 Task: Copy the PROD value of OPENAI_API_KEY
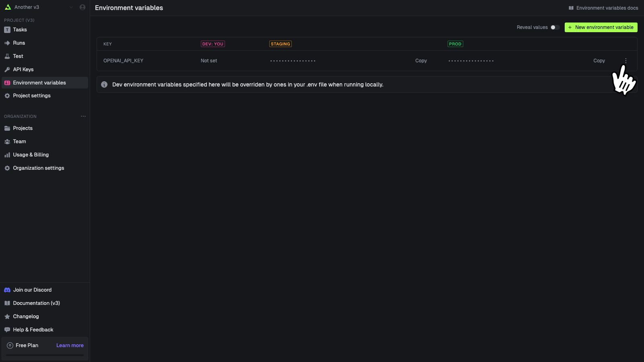(599, 60)
